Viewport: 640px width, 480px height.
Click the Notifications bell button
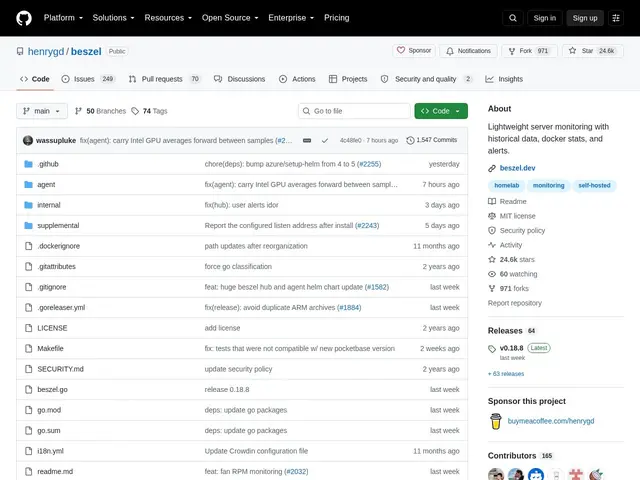468,51
